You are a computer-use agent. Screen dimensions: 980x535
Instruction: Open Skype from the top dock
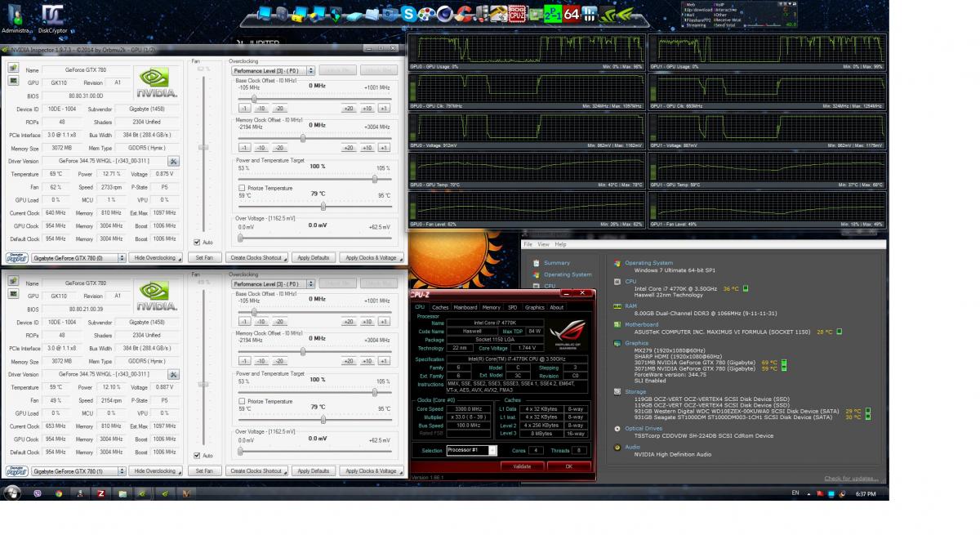pos(408,13)
